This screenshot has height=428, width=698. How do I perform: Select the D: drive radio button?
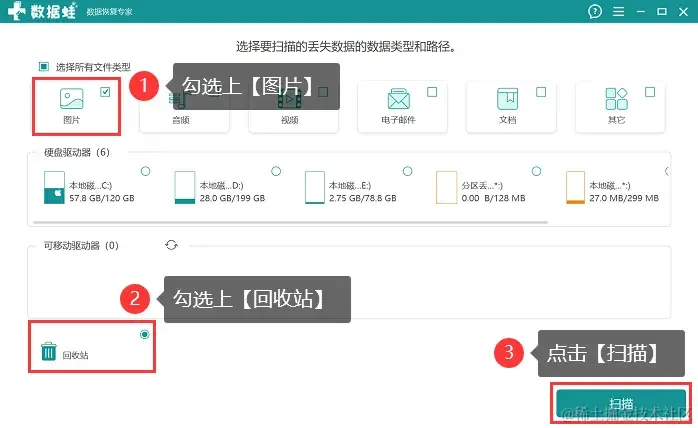[276, 171]
